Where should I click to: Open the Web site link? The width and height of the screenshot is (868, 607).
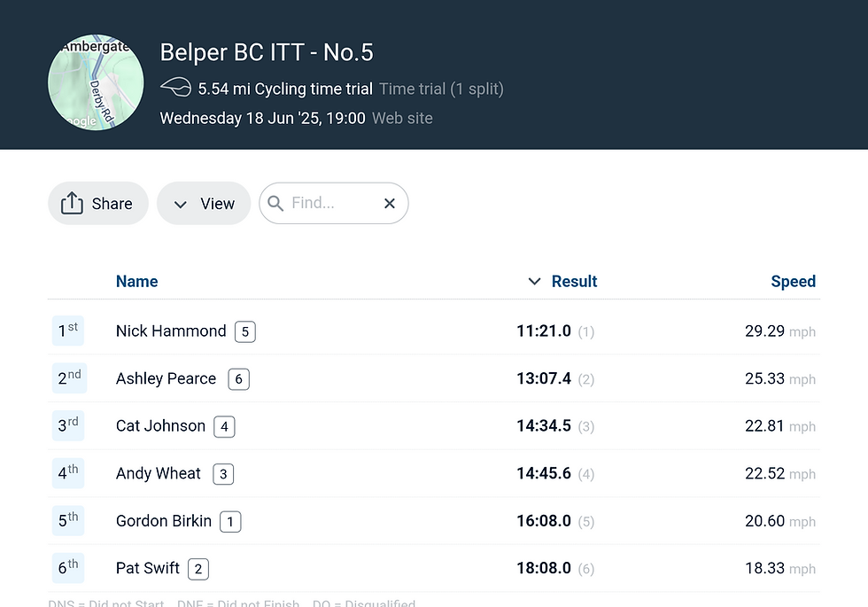402,118
